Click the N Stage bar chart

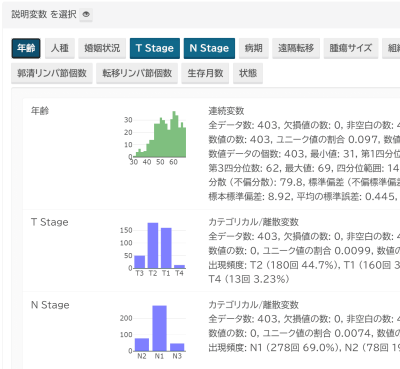coord(153,333)
